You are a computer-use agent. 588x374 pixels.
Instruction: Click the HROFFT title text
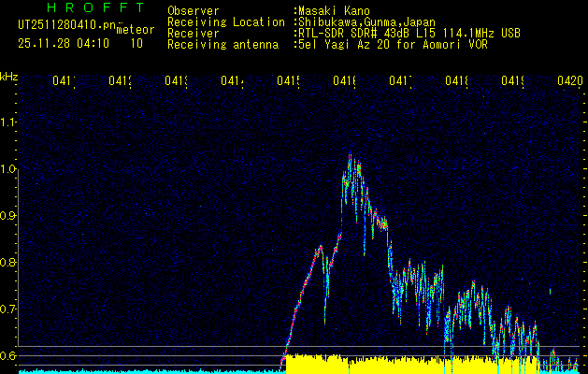click(83, 8)
